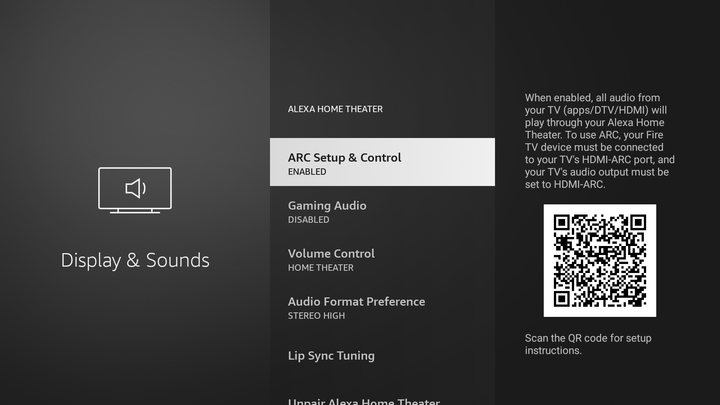Click the 'When enabled, all audio' description text
The height and width of the screenshot is (405, 720).
click(600, 141)
